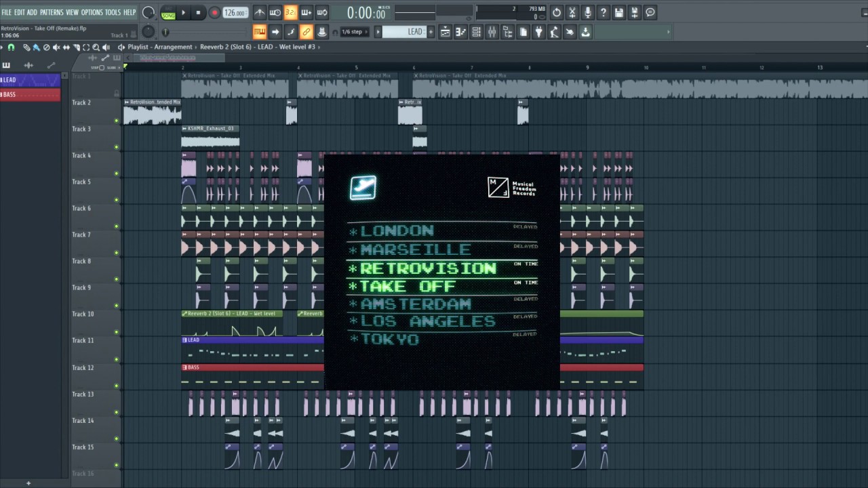Click the question mark help icon
Image resolution: width=868 pixels, height=488 pixels.
pos(604,12)
